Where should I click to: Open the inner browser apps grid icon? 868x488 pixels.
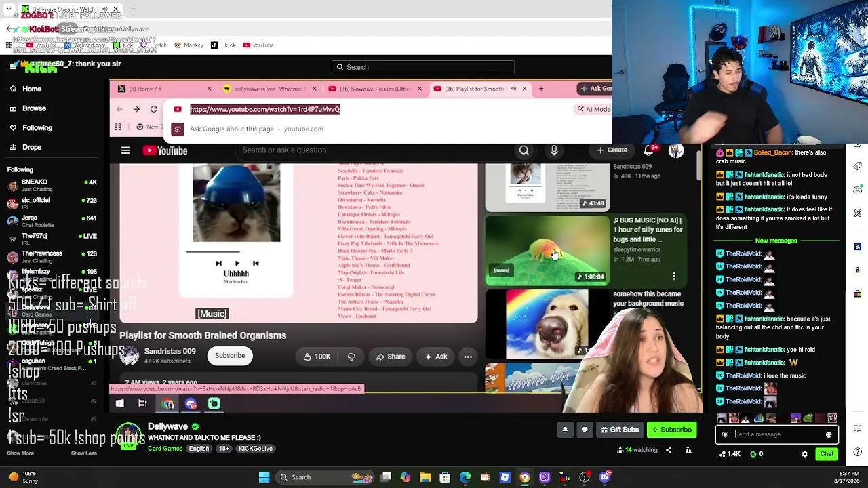click(x=118, y=127)
